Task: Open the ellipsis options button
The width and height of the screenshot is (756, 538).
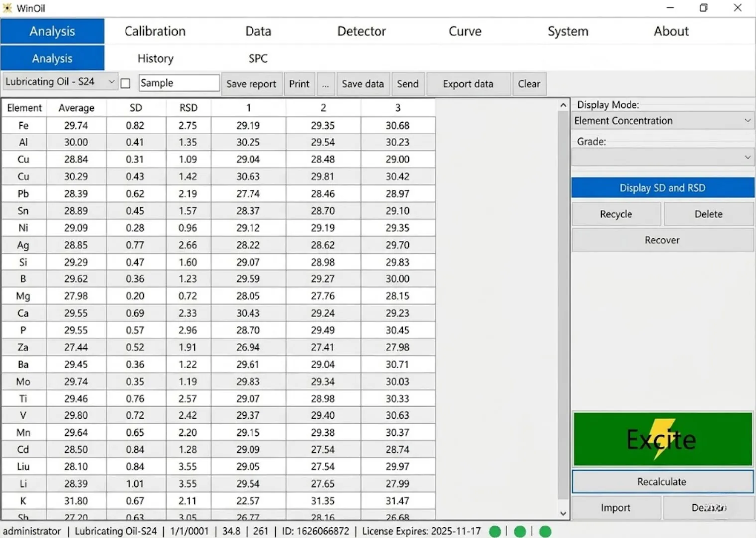Action: [x=325, y=84]
